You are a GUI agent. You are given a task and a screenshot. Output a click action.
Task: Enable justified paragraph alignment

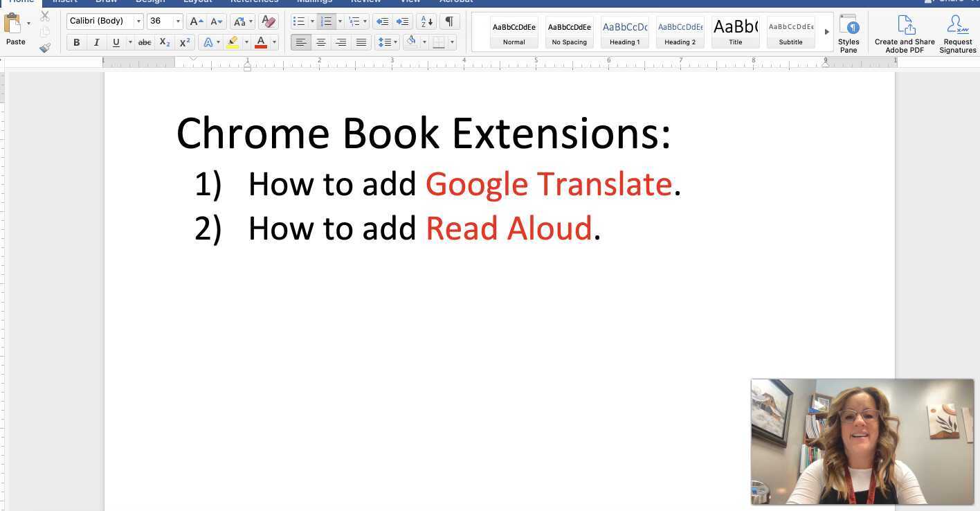(x=361, y=42)
